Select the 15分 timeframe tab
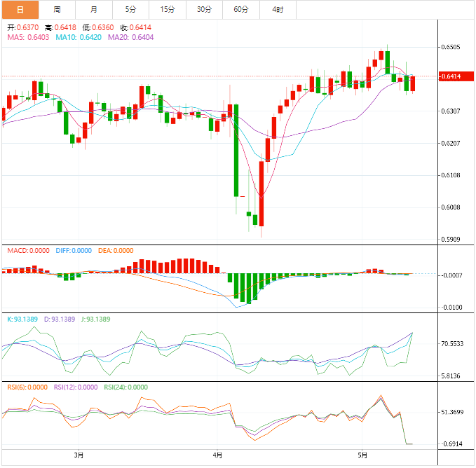 (x=168, y=9)
